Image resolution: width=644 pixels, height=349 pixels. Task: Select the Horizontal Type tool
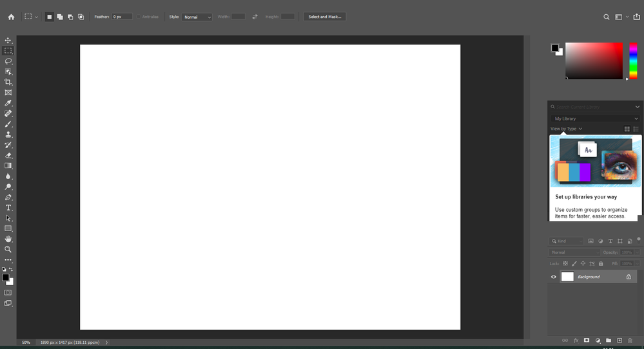[8, 207]
